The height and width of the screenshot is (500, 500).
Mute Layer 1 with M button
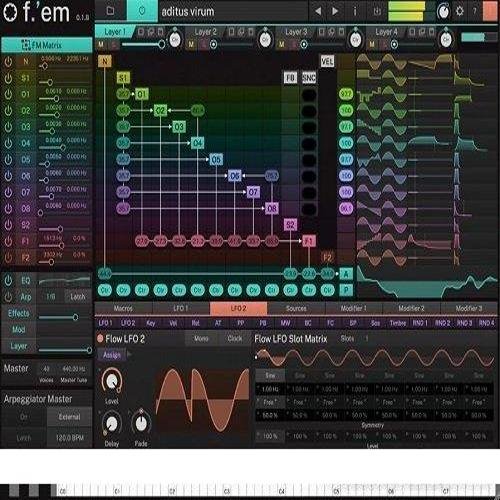pos(101,44)
